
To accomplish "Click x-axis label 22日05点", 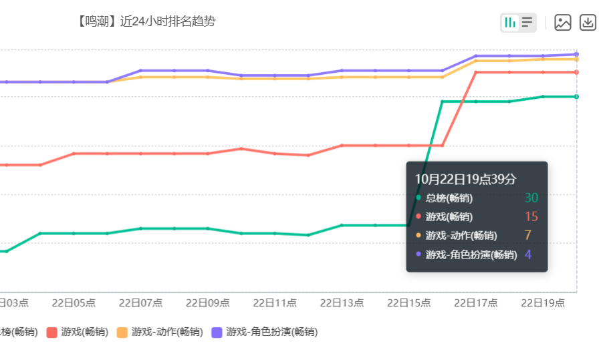I will (74, 303).
